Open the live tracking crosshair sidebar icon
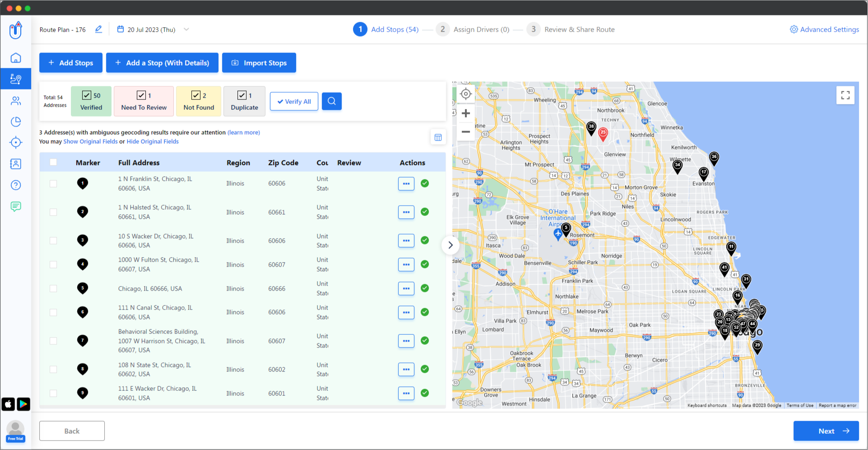Image resolution: width=868 pixels, height=450 pixels. click(16, 143)
